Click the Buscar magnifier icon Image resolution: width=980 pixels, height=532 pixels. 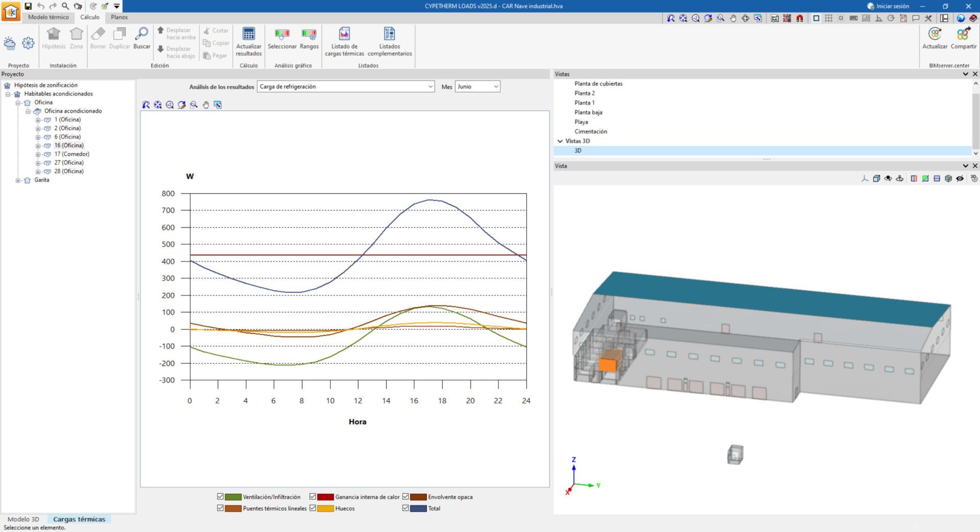pyautogui.click(x=141, y=34)
